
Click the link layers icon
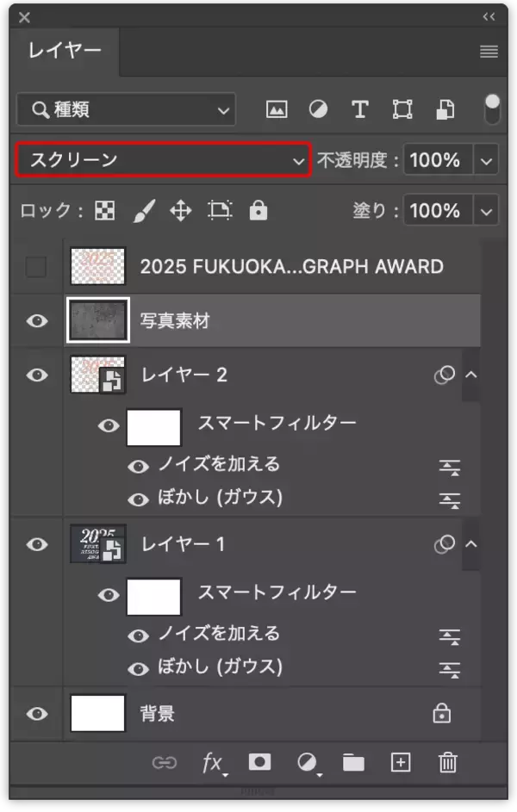(x=165, y=763)
